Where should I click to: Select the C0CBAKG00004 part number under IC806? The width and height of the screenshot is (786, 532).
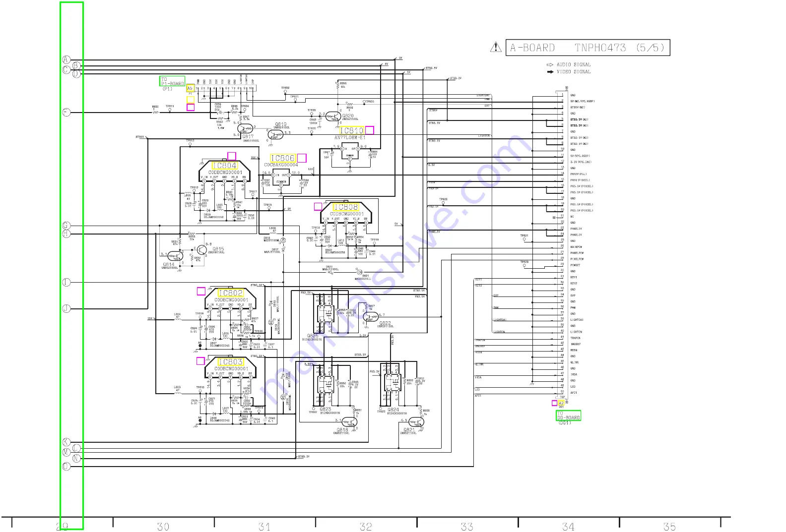[281, 165]
